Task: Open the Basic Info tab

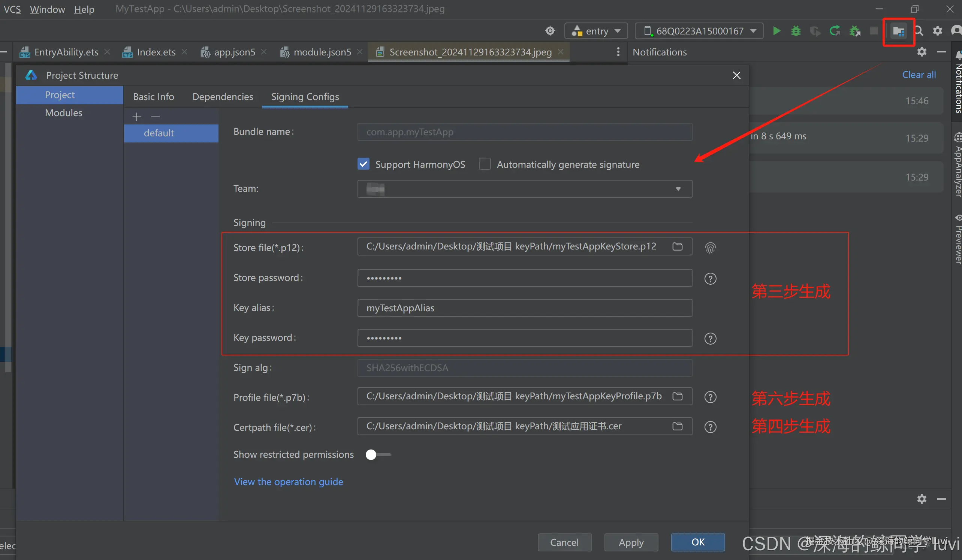Action: click(x=153, y=97)
